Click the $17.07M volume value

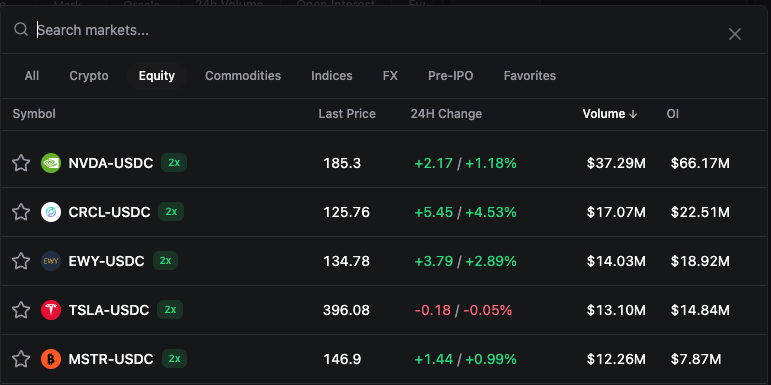click(x=616, y=212)
